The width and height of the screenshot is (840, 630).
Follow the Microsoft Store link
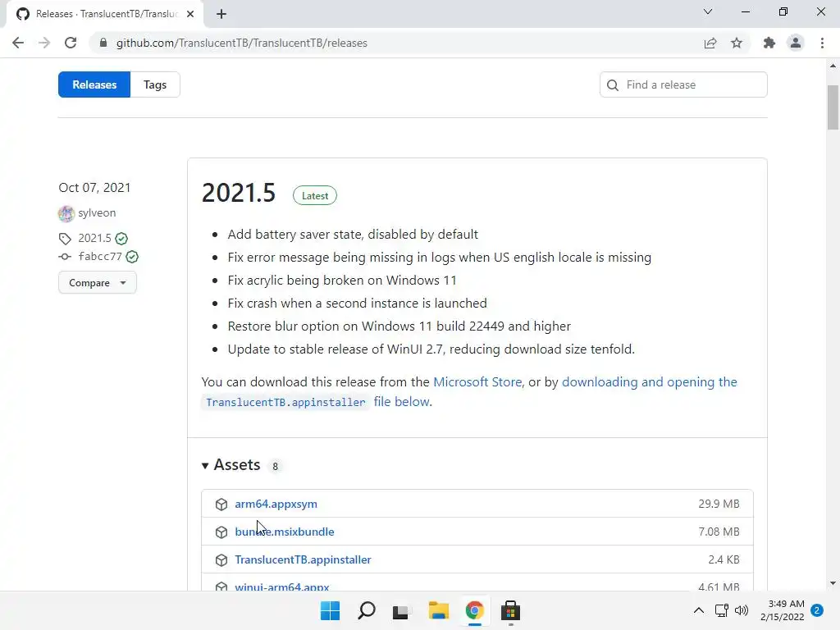pyautogui.click(x=477, y=382)
